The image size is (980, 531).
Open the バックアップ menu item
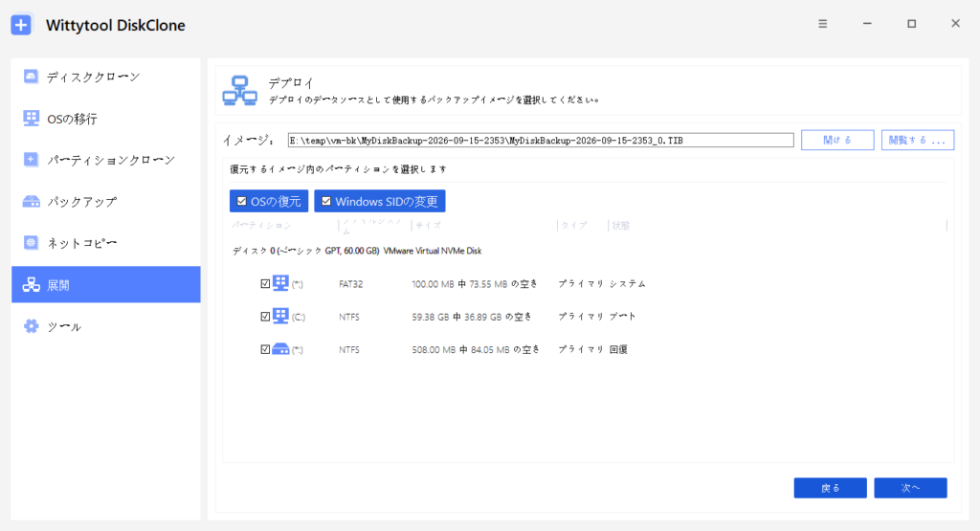click(x=105, y=202)
